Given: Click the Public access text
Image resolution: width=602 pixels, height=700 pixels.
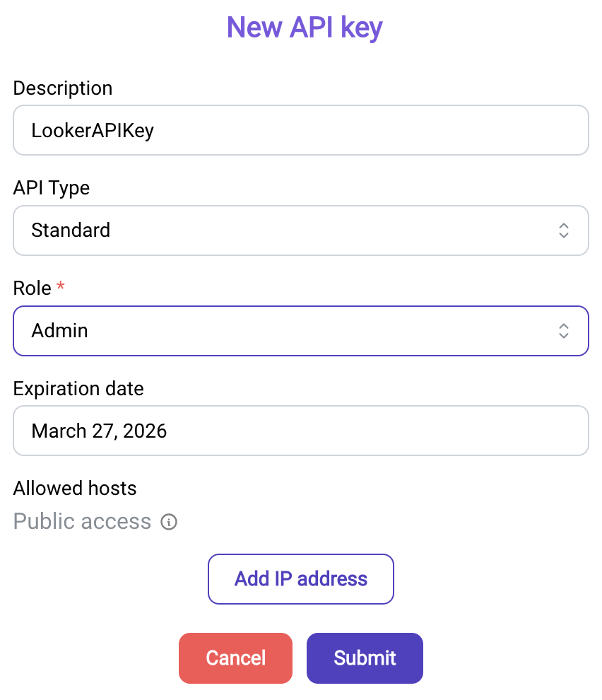Looking at the screenshot, I should tap(82, 521).
